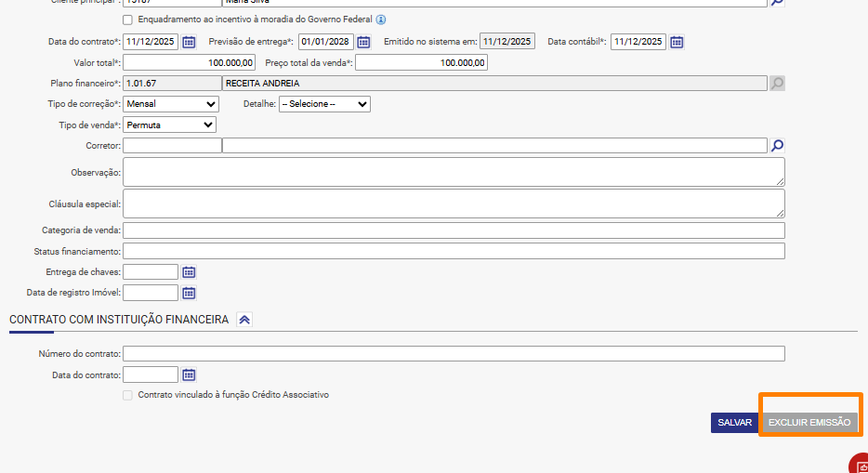Collapse Contrato com Instituição Financeira section
The image size is (868, 473).
coord(244,320)
